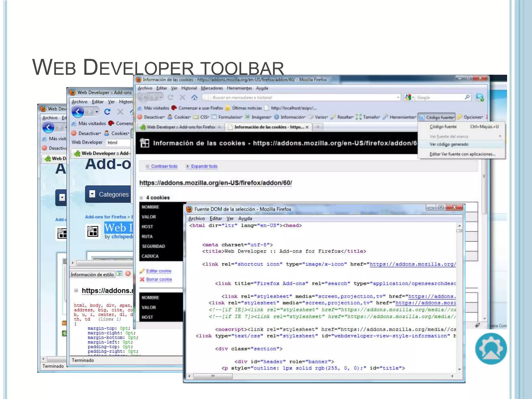The width and height of the screenshot is (532, 399).
Task: Click Expandir todo link
Action: tap(204, 166)
